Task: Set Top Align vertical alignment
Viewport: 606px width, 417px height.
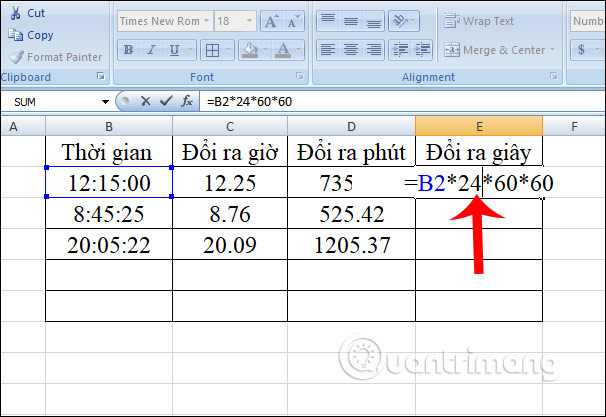Action: click(x=328, y=21)
